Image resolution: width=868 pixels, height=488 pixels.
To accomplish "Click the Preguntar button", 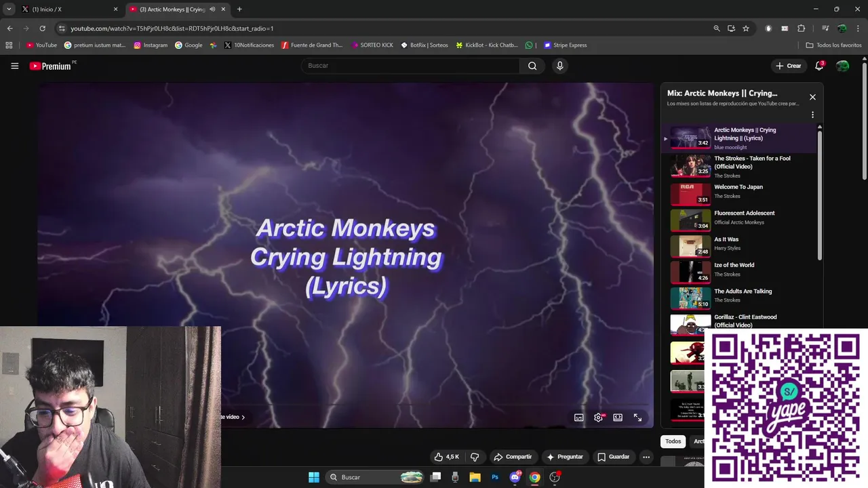I will 564,457.
